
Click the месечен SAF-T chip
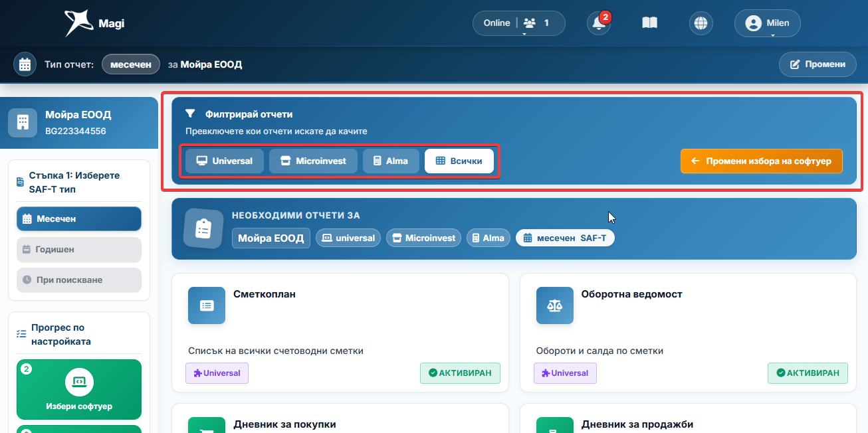tap(565, 238)
